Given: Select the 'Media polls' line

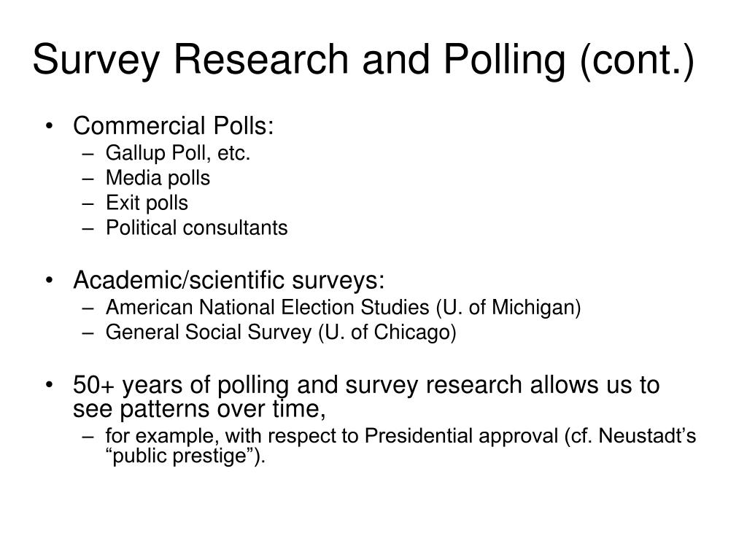Looking at the screenshot, I should pos(158,178).
